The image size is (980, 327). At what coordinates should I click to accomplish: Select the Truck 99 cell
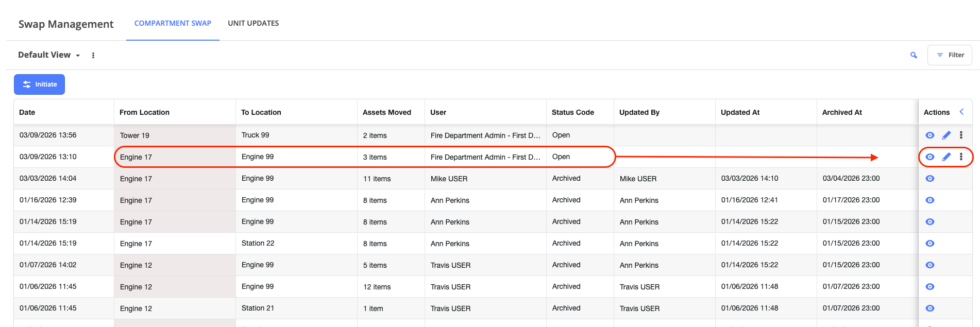tap(296, 135)
